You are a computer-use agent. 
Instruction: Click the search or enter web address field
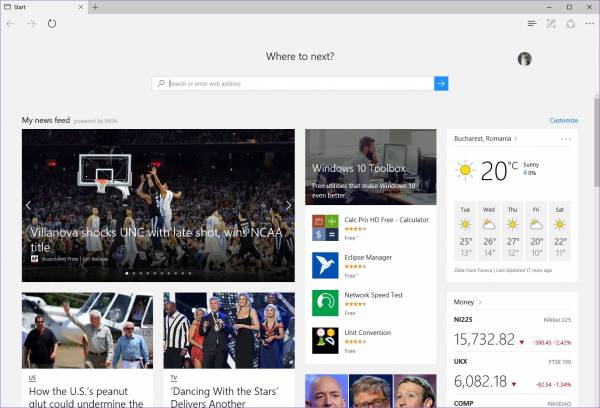(293, 83)
